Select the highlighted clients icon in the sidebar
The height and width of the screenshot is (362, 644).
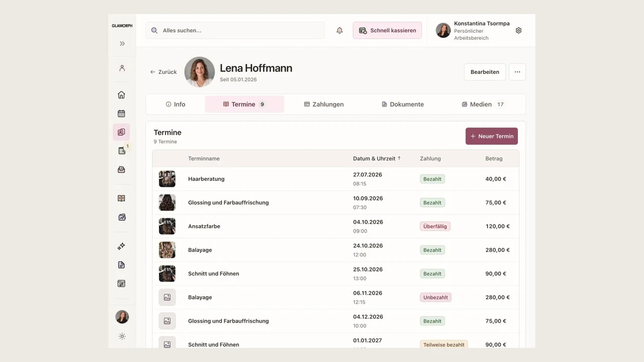(x=121, y=132)
